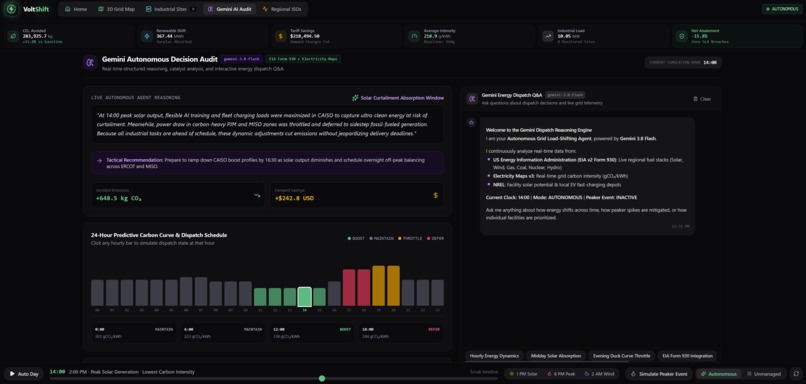Click the Tariff Savings dollar icon
This screenshot has width=806, height=384.
coord(280,36)
